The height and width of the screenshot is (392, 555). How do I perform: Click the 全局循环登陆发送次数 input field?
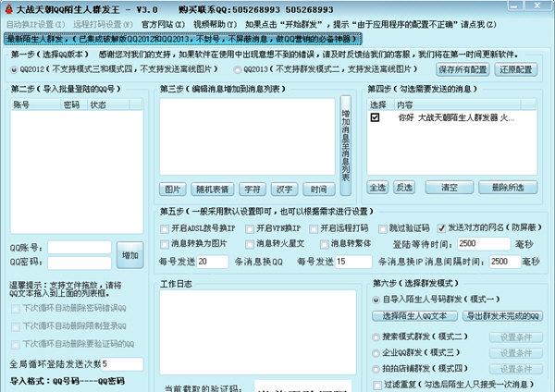[122, 364]
